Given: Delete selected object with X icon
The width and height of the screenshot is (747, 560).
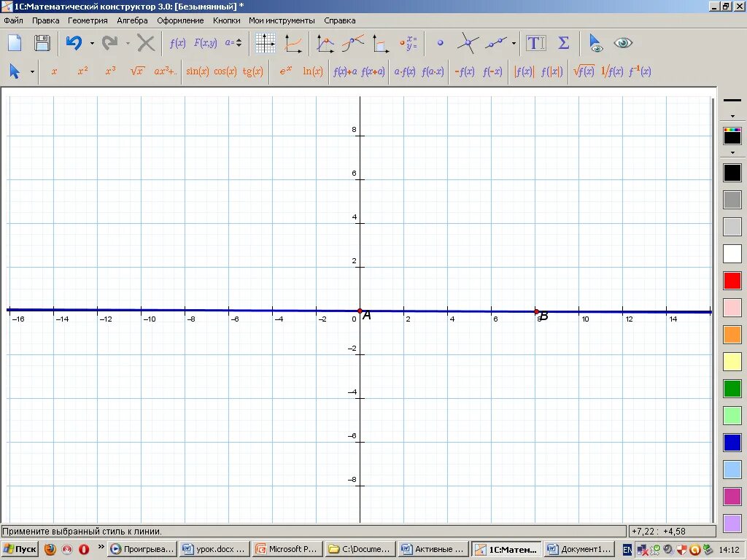Looking at the screenshot, I should [146, 43].
